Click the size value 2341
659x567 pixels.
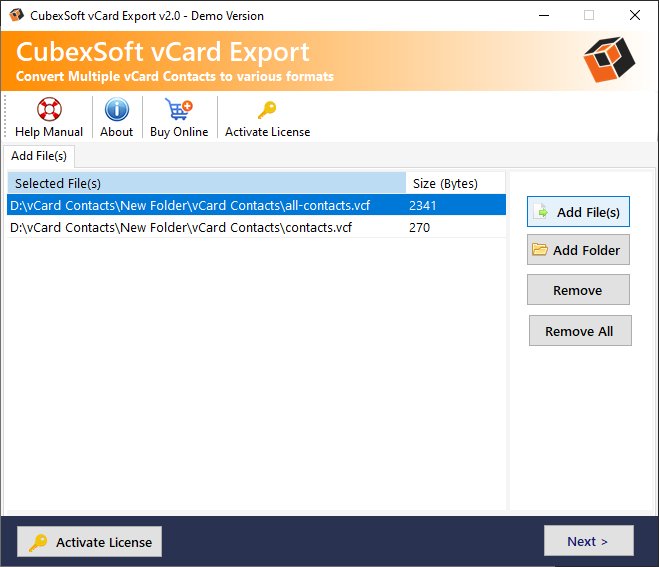click(422, 206)
